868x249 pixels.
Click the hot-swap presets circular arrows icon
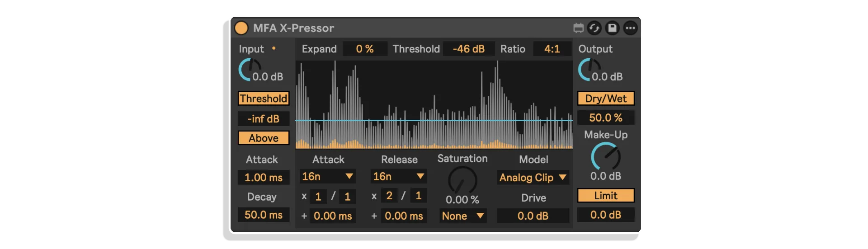pyautogui.click(x=594, y=28)
